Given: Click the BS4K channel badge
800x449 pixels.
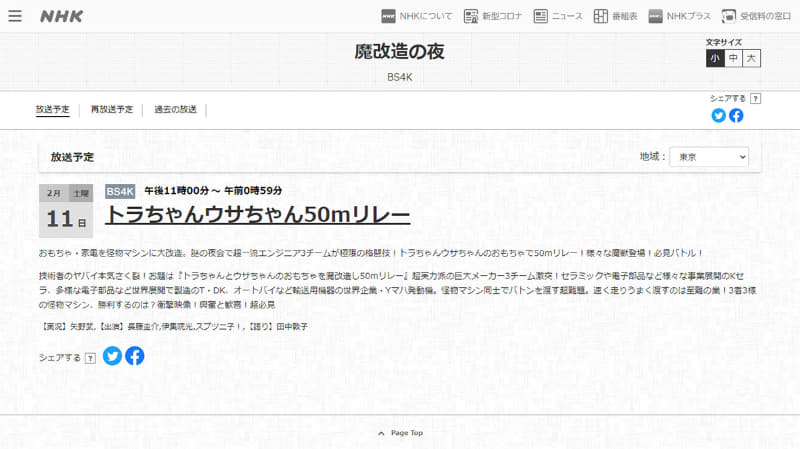Looking at the screenshot, I should tap(120, 191).
